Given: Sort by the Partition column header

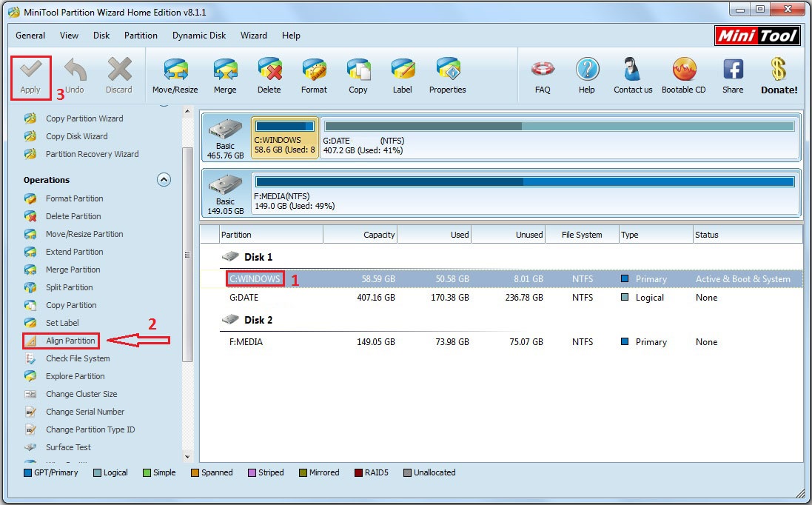Looking at the screenshot, I should click(x=271, y=235).
